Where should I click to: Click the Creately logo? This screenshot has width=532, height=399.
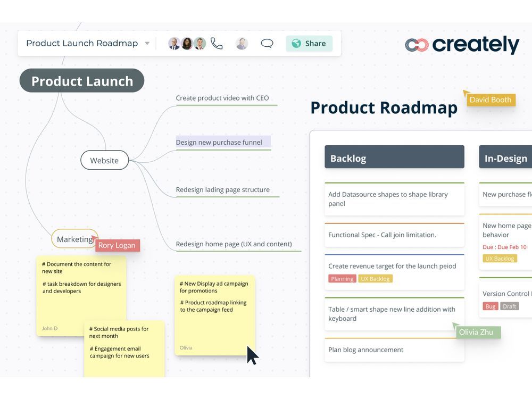tap(462, 45)
